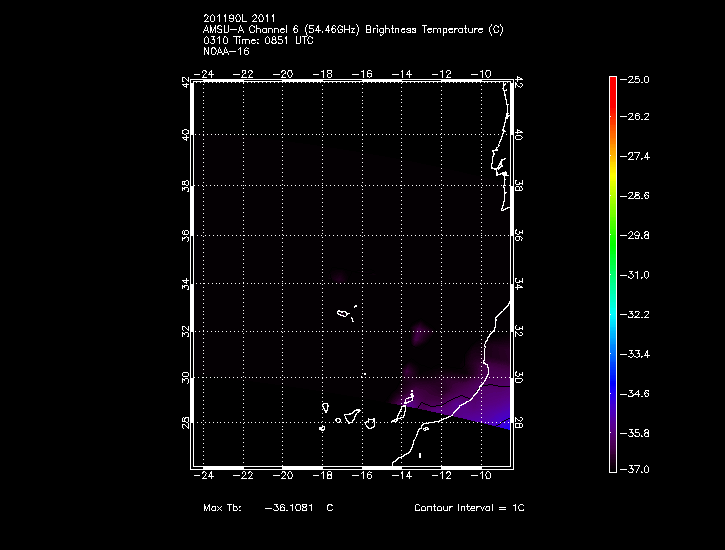The image size is (725, 550).
Task: Click the -24 longitude label on top axis
Action: point(204,73)
